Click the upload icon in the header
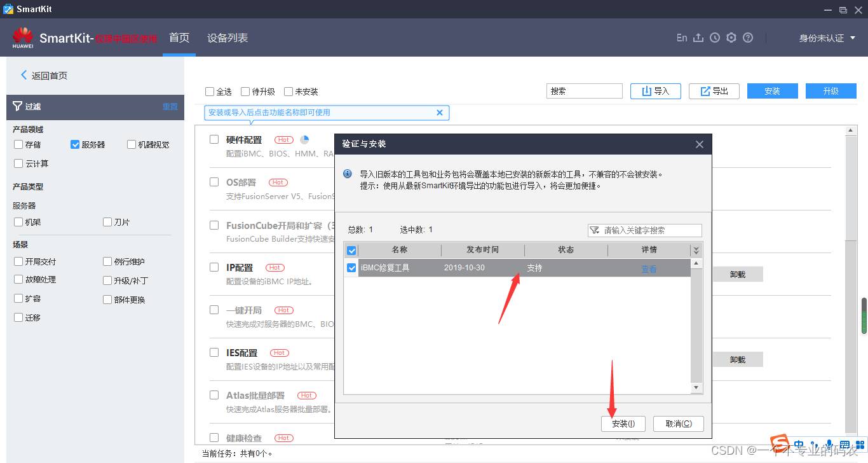 tap(698, 38)
